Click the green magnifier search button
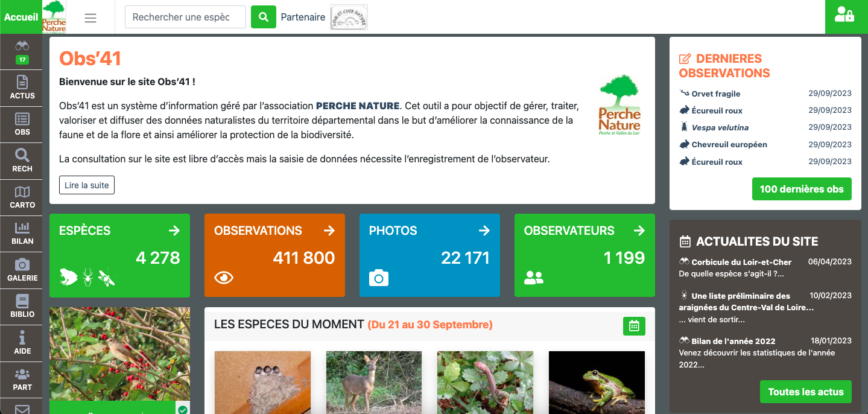This screenshot has width=868, height=414. click(x=264, y=17)
